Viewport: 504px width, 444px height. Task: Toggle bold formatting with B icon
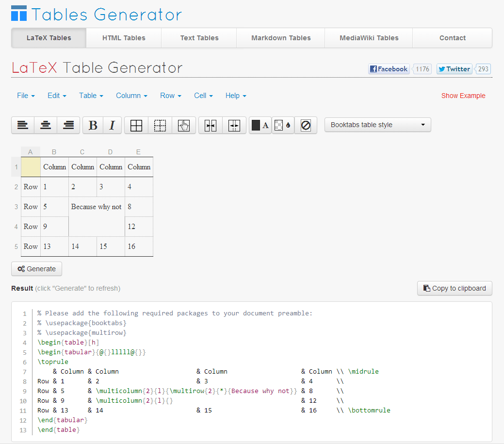[x=93, y=125]
